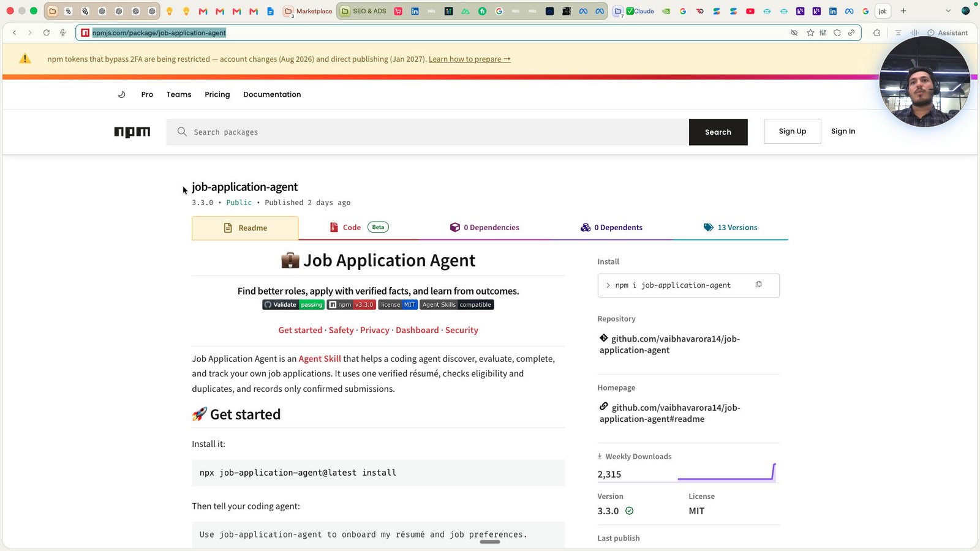Open the Marketplace tab group

pos(309,11)
